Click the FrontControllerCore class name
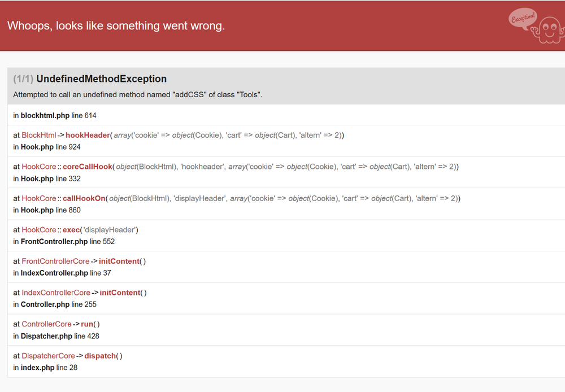Viewport: 565px width, 392px height. coord(55,261)
